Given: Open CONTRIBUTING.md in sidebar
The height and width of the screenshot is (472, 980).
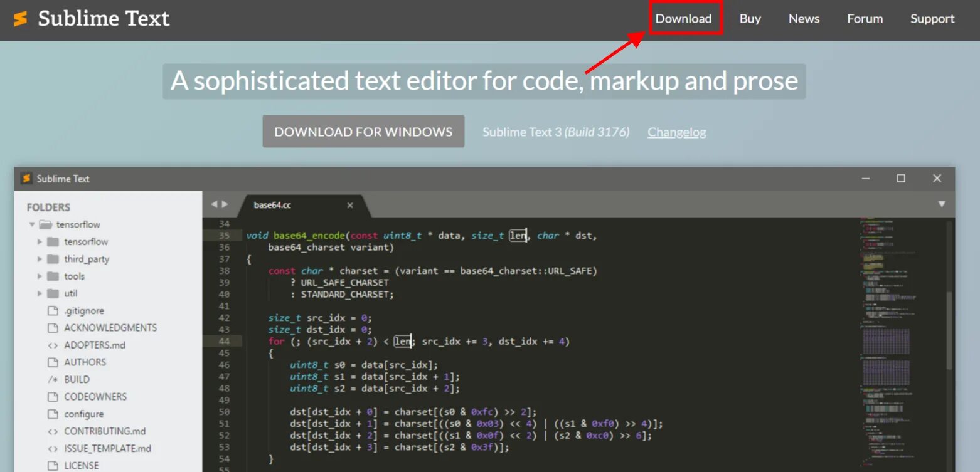Looking at the screenshot, I should click(x=105, y=431).
